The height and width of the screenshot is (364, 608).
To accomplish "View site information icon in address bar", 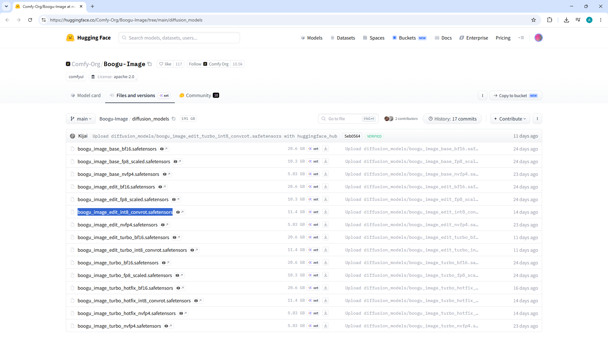I will tap(44, 20).
